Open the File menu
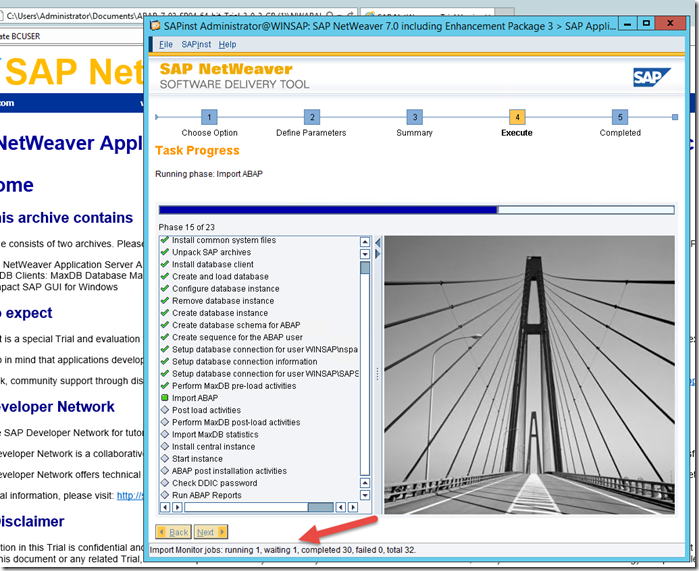Viewport: 699px width, 571px height. pyautogui.click(x=166, y=45)
